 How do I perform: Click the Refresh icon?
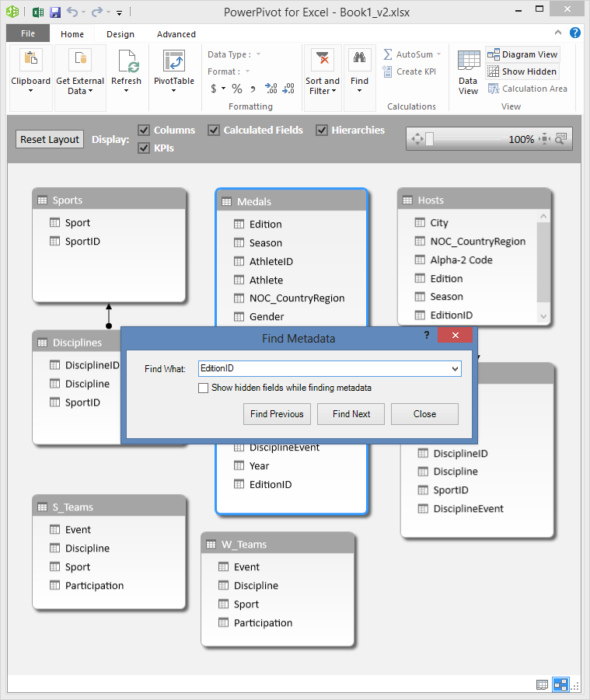point(127,60)
